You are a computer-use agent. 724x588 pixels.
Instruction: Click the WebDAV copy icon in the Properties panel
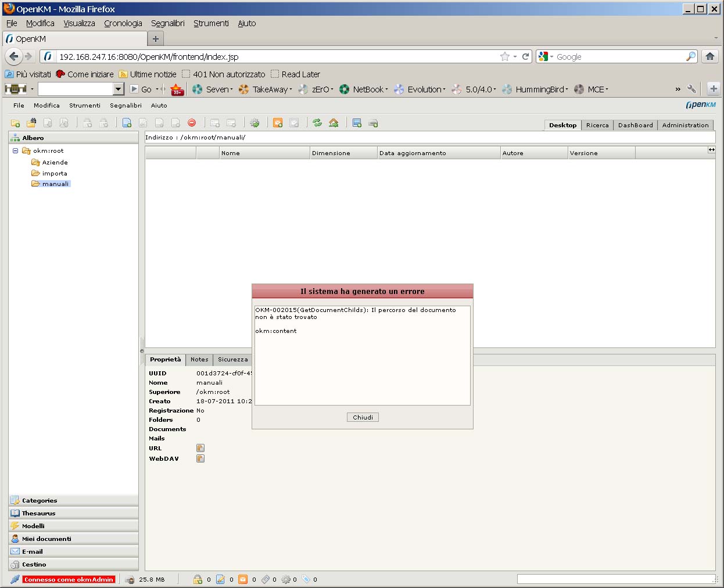point(200,458)
